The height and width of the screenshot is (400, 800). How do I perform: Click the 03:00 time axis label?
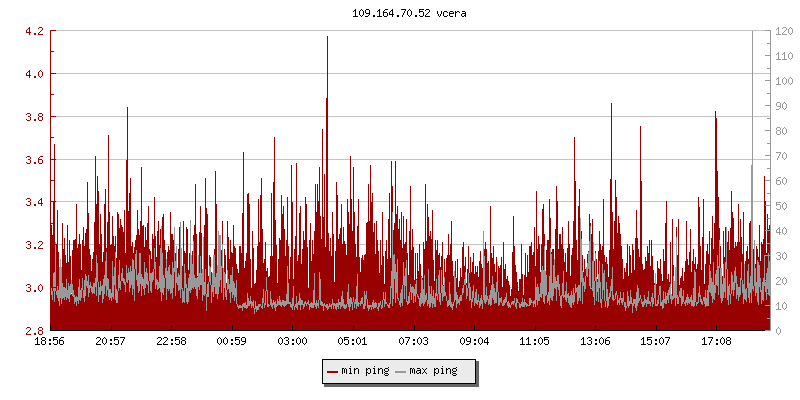[x=292, y=342]
